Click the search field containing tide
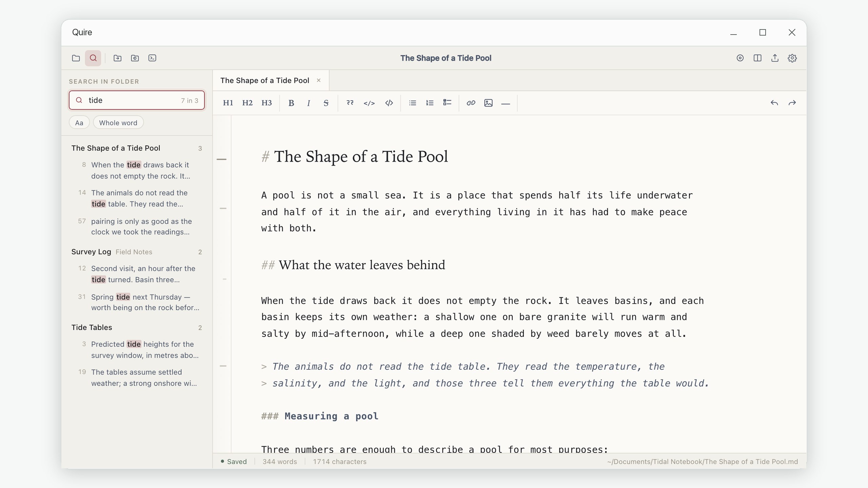The width and height of the screenshot is (868, 488). [137, 100]
